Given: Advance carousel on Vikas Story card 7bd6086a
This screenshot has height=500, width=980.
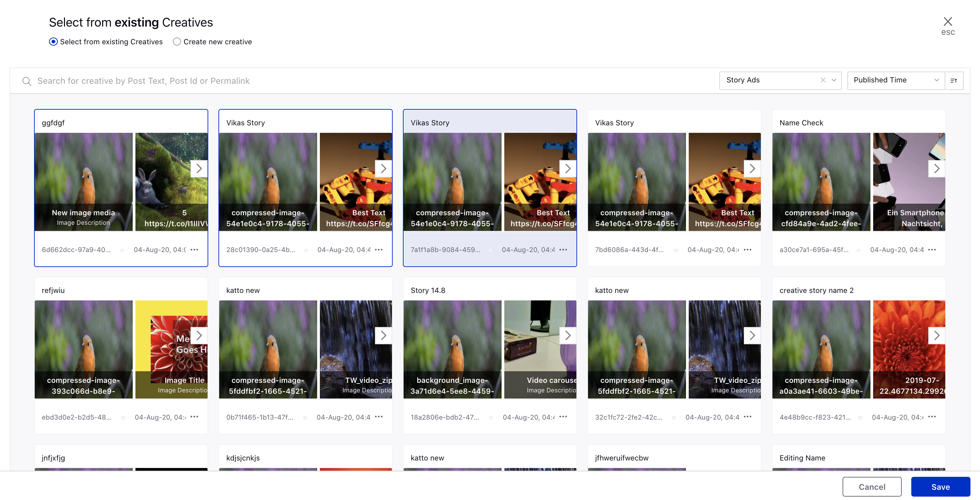Looking at the screenshot, I should click(752, 168).
